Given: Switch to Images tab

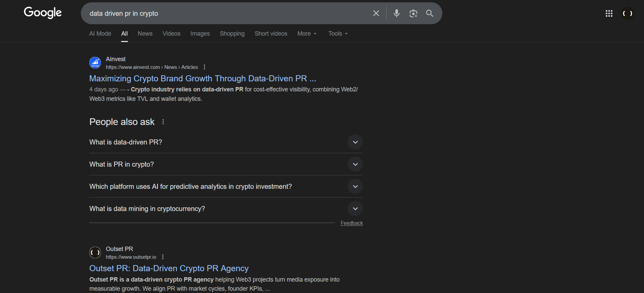Looking at the screenshot, I should 200,34.
